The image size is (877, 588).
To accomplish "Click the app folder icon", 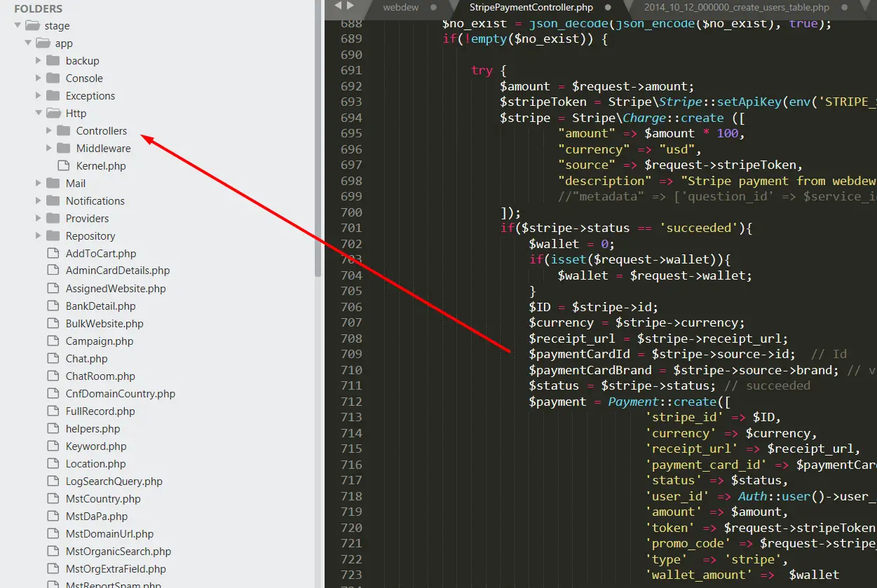I will [x=43, y=43].
